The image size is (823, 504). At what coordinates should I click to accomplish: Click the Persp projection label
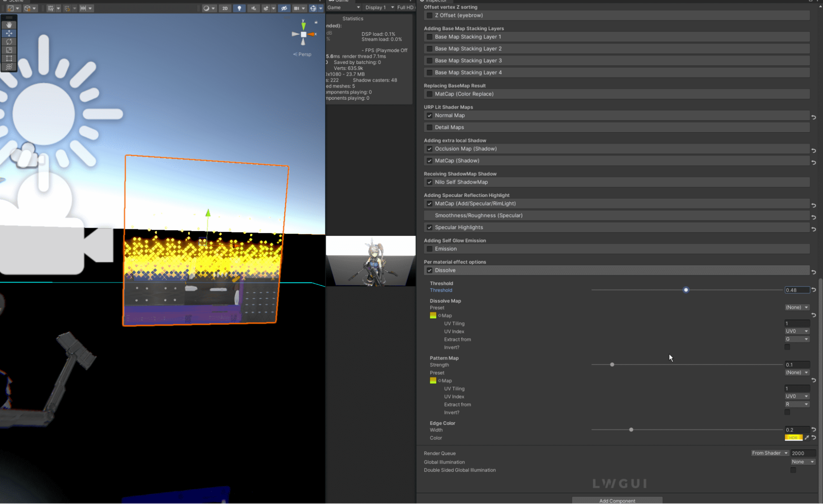[x=302, y=54]
